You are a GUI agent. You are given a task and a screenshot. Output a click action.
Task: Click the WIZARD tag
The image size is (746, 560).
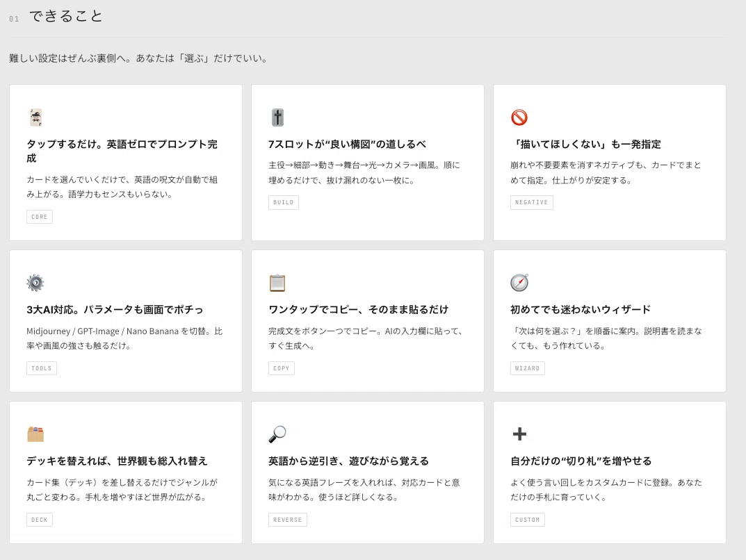tap(527, 368)
